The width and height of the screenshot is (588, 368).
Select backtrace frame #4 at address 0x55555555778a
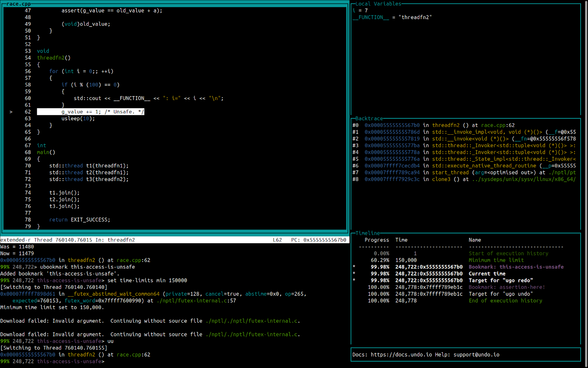tap(464, 152)
